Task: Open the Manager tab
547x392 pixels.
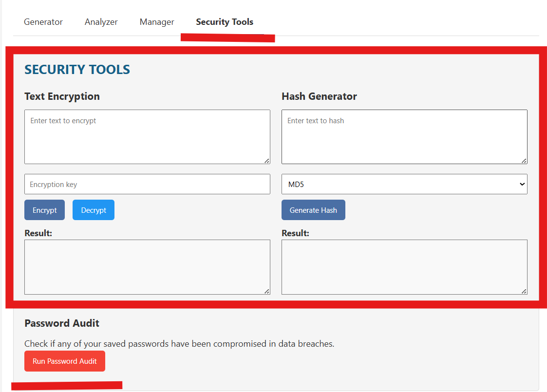Action: click(x=157, y=22)
